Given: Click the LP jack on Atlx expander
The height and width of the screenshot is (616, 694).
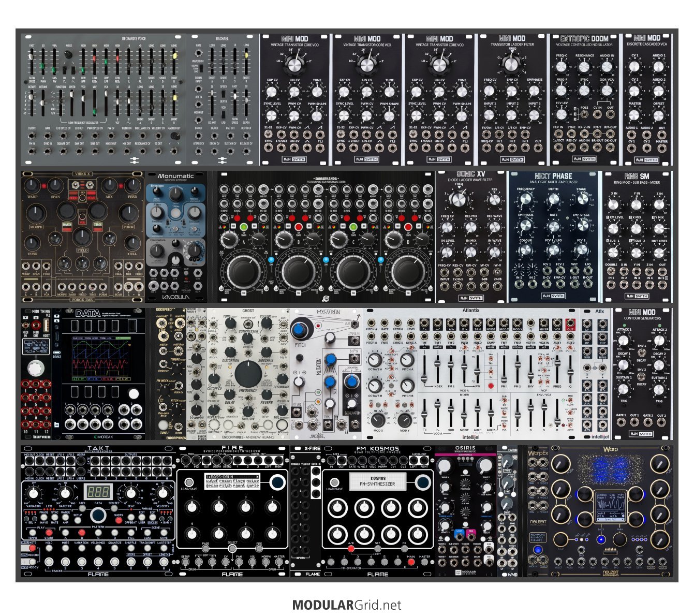Looking at the screenshot, I should point(587,324).
